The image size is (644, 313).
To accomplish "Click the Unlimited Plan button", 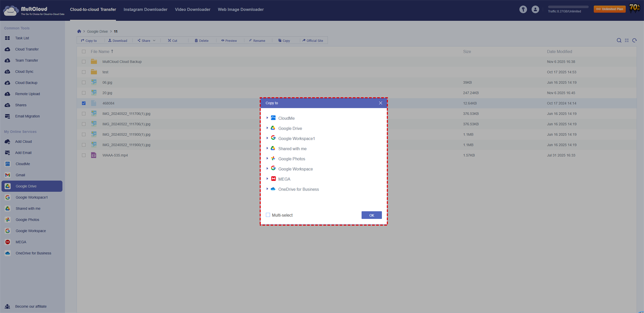I will pyautogui.click(x=609, y=9).
